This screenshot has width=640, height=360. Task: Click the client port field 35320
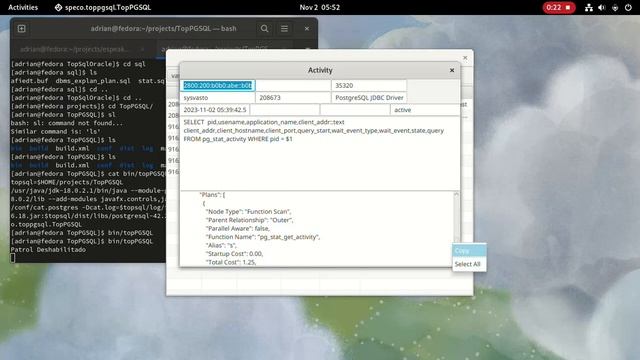pos(369,85)
